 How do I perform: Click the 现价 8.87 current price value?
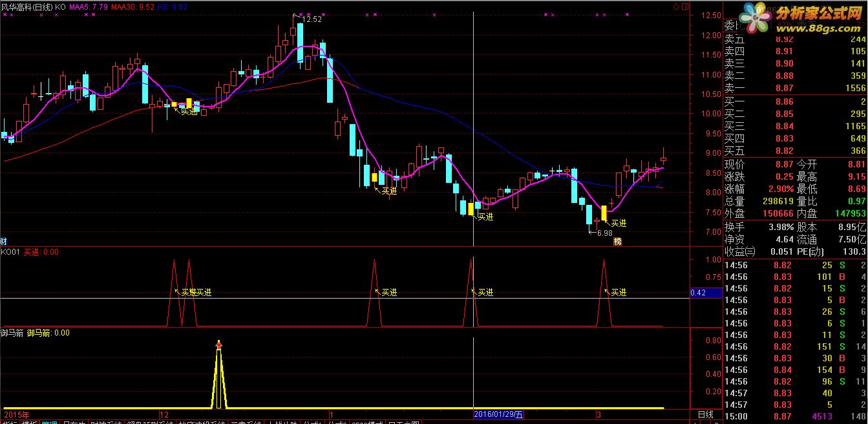784,165
